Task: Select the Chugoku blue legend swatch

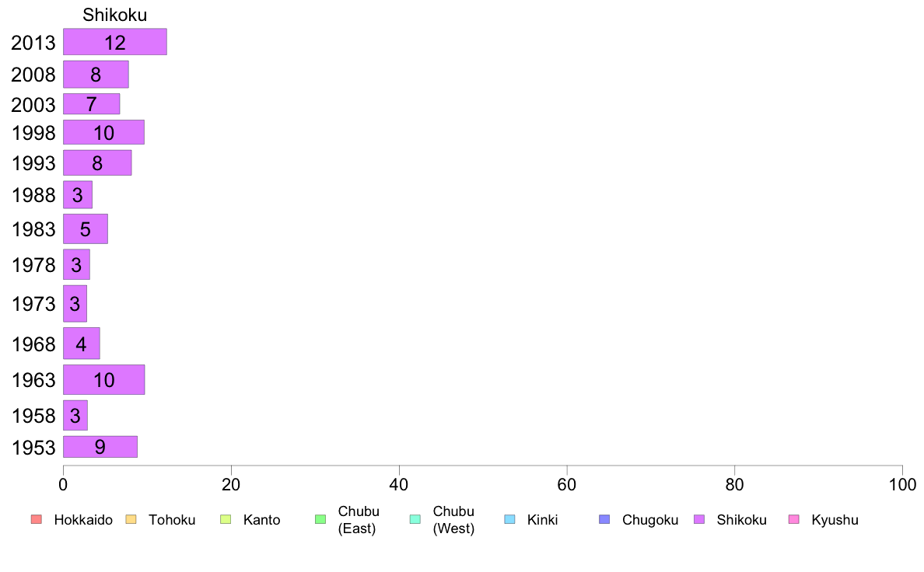Action: click(604, 519)
